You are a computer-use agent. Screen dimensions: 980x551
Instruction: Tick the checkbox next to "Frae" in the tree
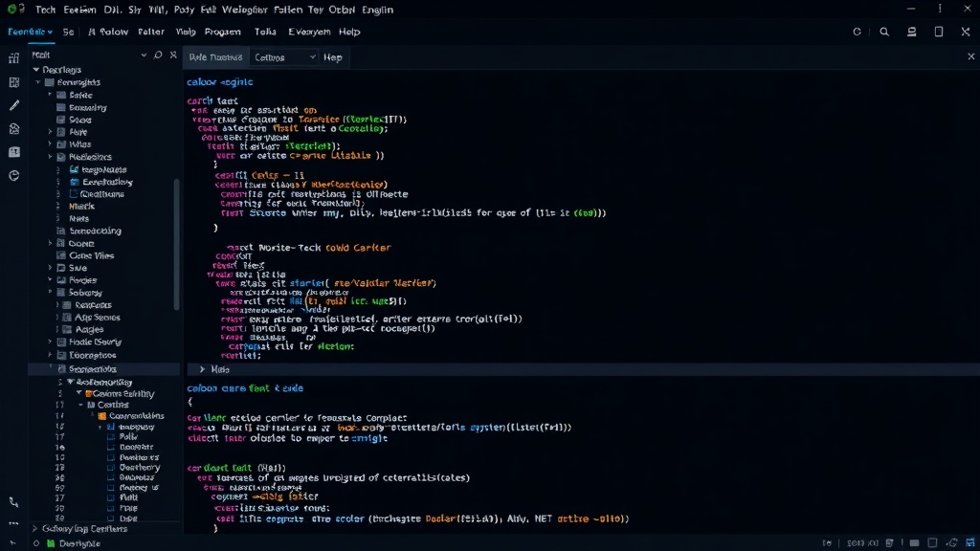(x=111, y=508)
